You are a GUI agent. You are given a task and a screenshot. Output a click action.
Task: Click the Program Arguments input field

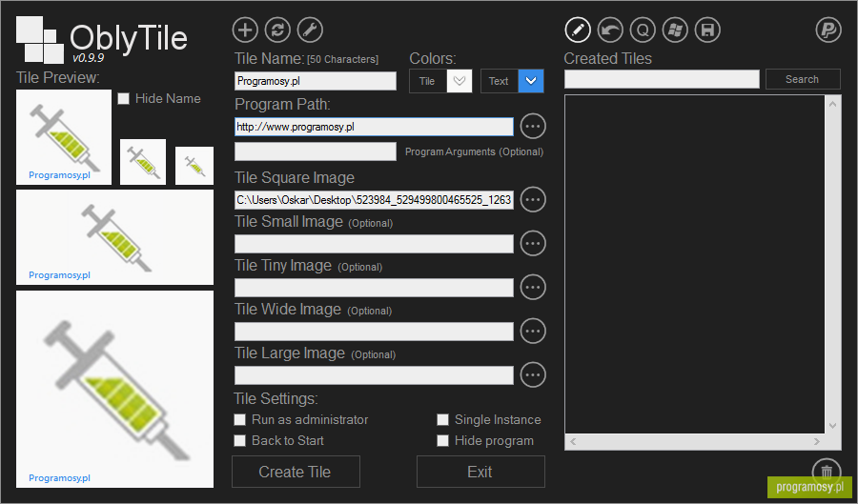click(x=316, y=151)
